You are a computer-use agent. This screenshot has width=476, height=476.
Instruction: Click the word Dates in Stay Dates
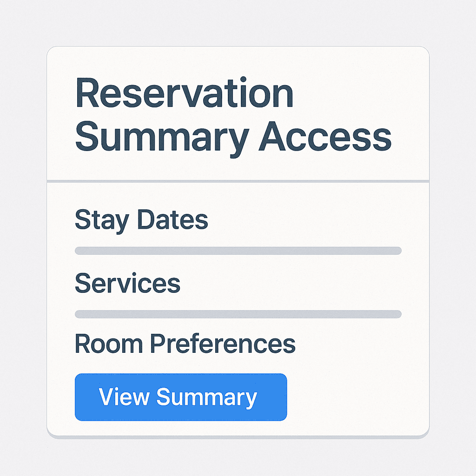(x=173, y=219)
